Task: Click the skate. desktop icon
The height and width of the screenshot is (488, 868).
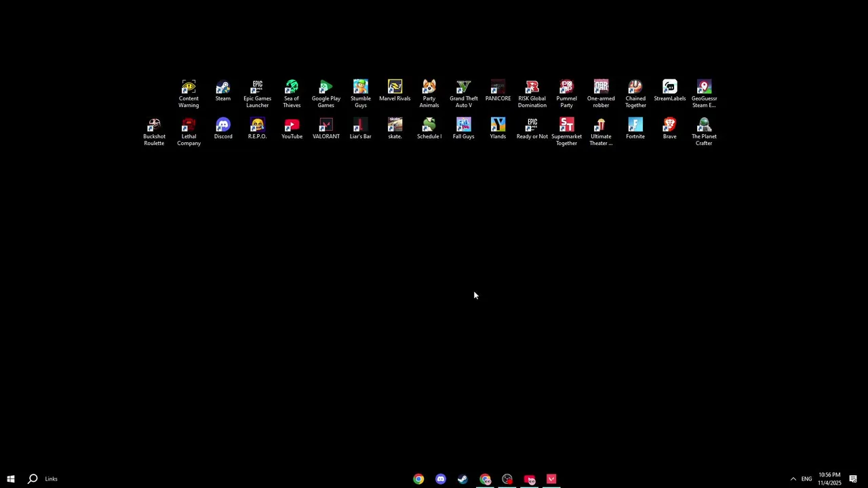Action: (395, 129)
